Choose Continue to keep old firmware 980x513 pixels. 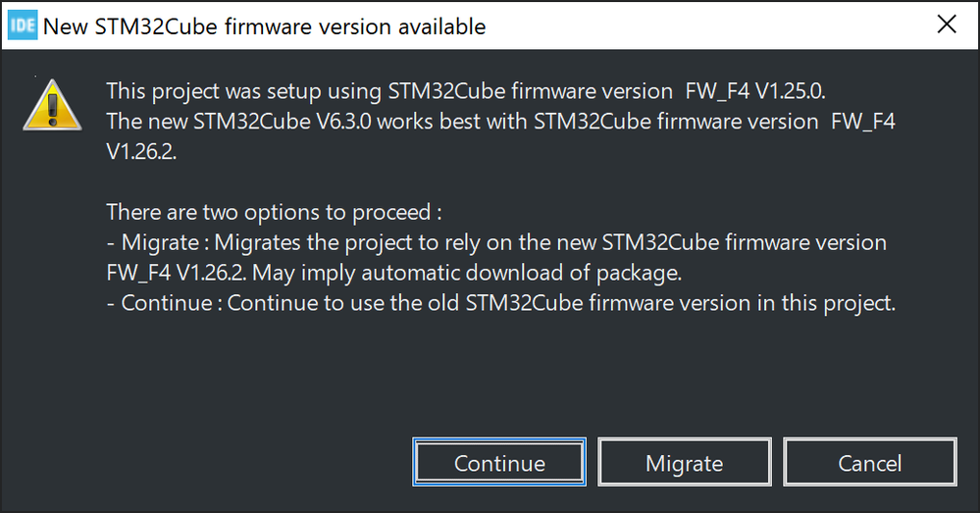pyautogui.click(x=499, y=462)
